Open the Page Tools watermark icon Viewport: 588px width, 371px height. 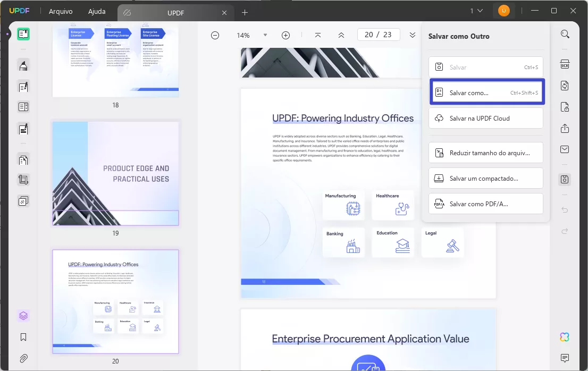tap(23, 201)
